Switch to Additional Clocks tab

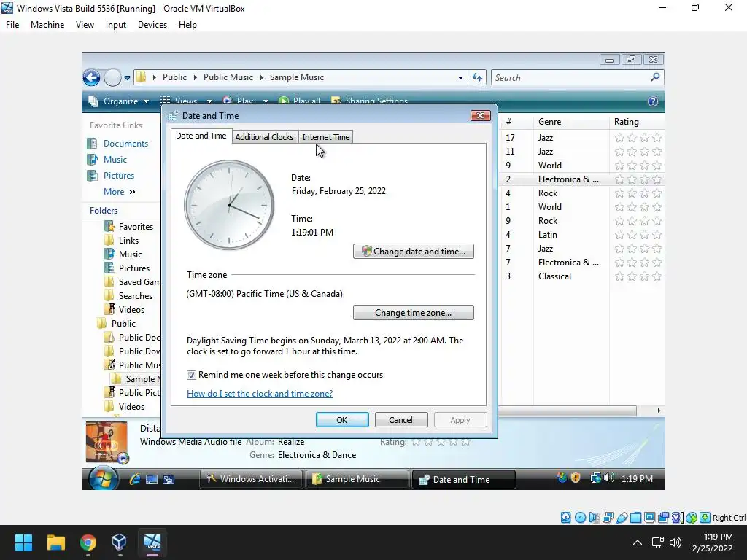coord(264,137)
